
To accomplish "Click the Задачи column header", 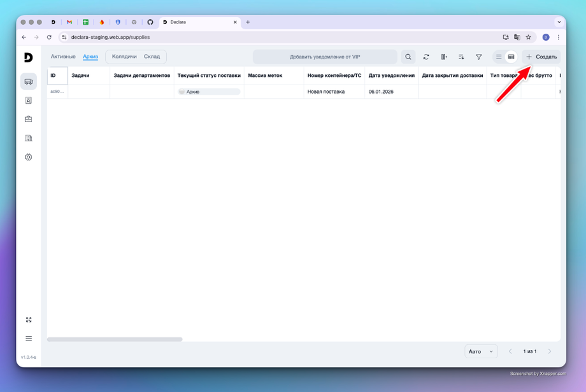I will 89,76.
